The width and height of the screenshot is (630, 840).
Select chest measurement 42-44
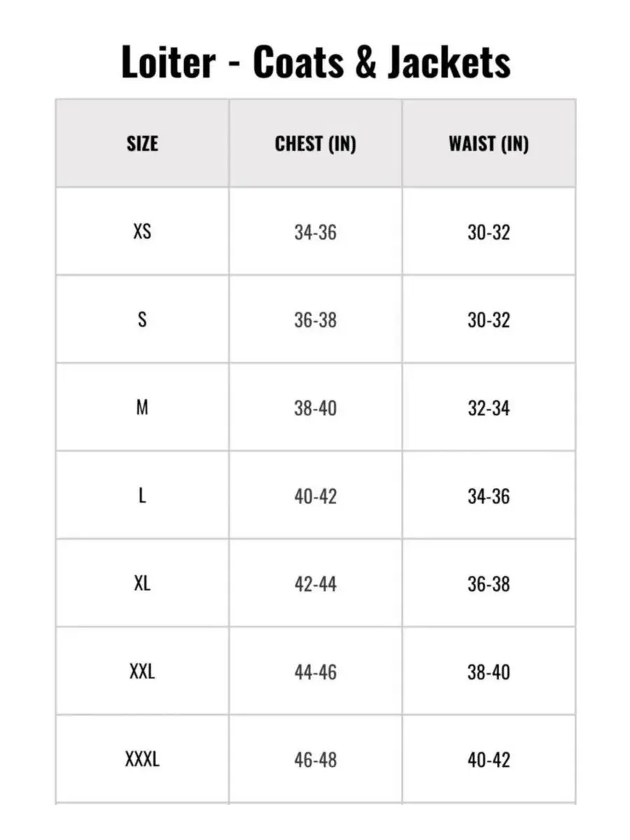point(316,584)
